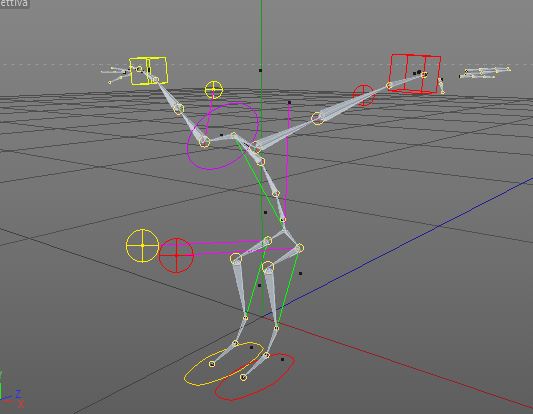The height and width of the screenshot is (414, 533).
Task: Select the red foot ellipse controller
Action: (255, 377)
